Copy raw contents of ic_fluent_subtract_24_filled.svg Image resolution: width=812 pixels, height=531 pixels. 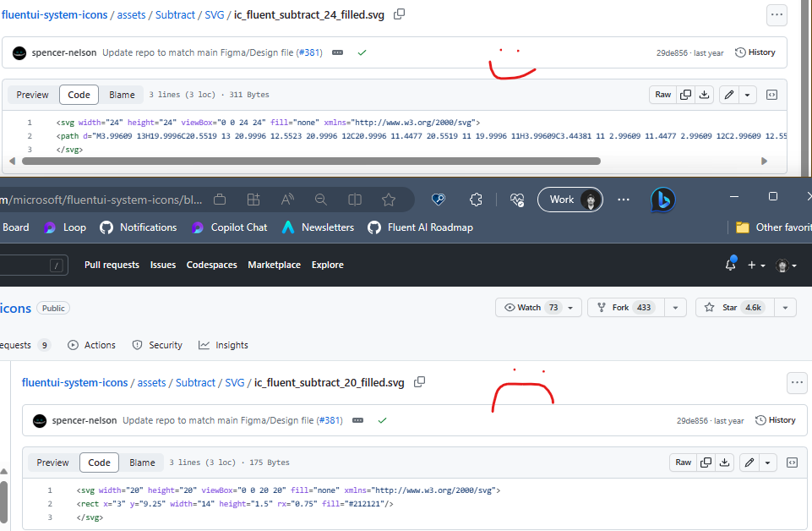click(x=684, y=95)
